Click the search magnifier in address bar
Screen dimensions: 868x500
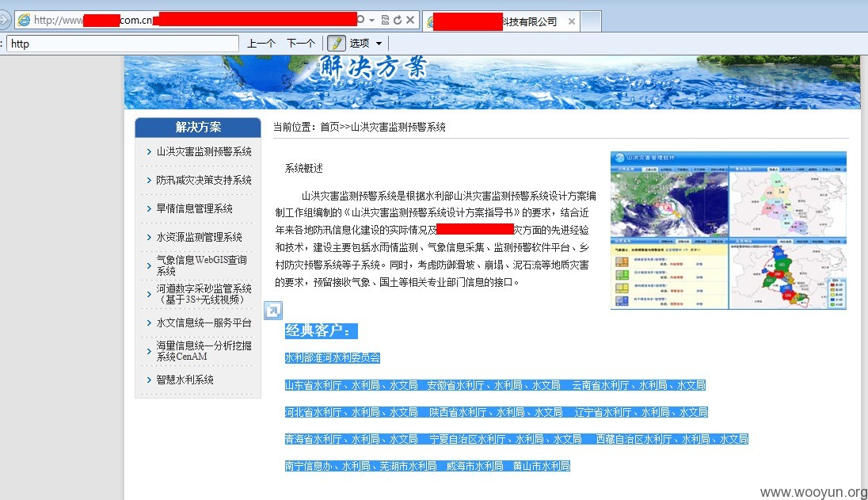(361, 20)
